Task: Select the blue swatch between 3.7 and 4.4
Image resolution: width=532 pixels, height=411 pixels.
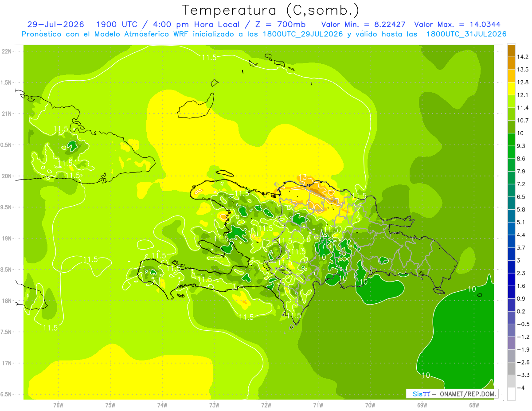Action: [x=511, y=241]
